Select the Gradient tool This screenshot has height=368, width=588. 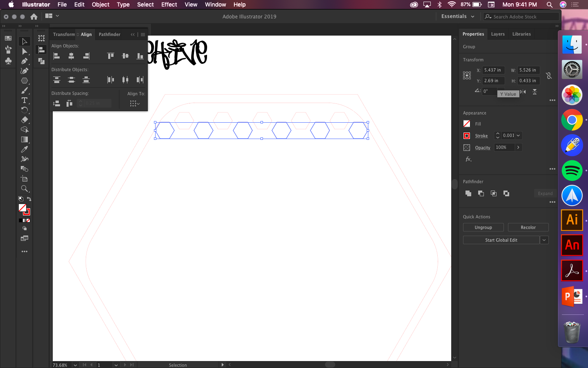click(x=24, y=139)
